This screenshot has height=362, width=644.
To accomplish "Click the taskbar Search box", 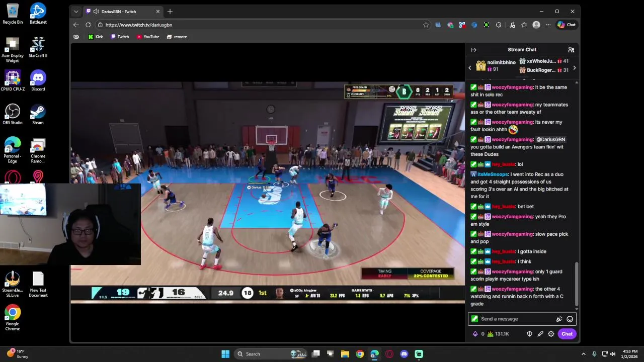I will pyautogui.click(x=272, y=354).
